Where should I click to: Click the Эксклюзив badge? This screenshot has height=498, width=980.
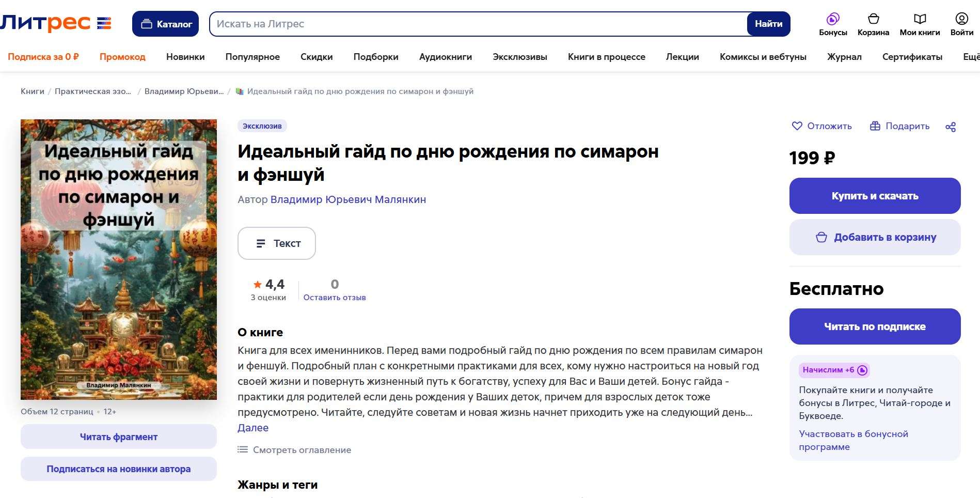[x=262, y=126]
